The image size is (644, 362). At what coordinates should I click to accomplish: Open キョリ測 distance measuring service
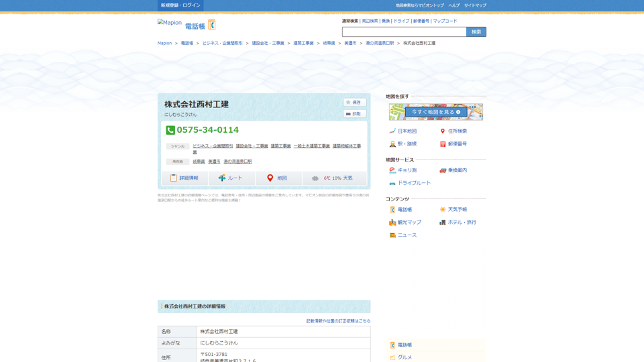click(407, 170)
